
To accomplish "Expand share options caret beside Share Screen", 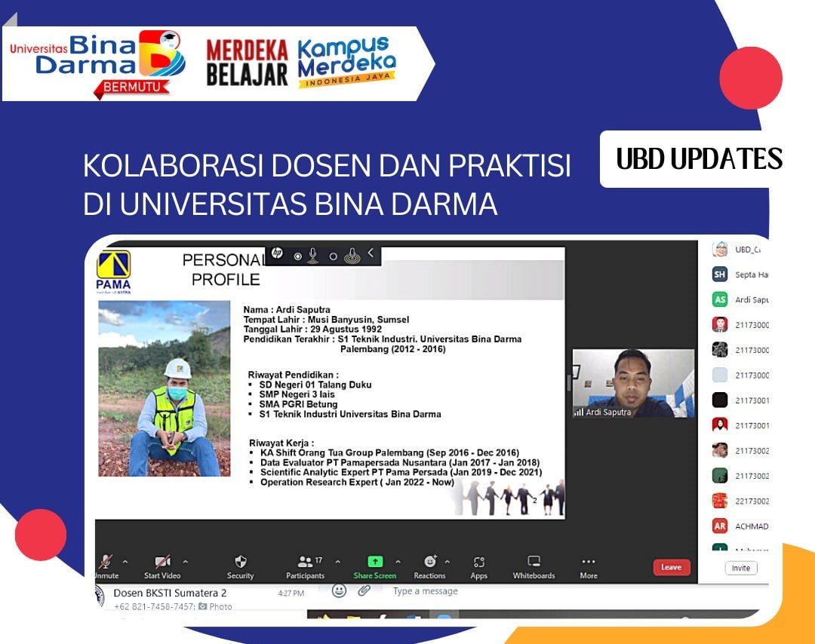I will click(398, 561).
